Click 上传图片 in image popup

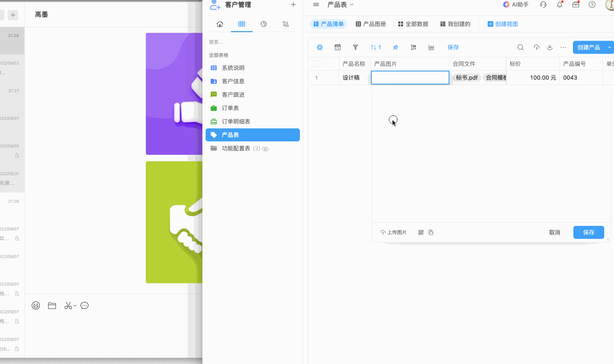(393, 232)
